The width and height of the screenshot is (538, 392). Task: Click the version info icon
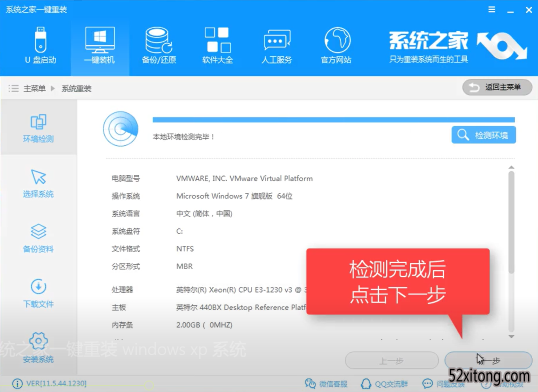(17, 383)
